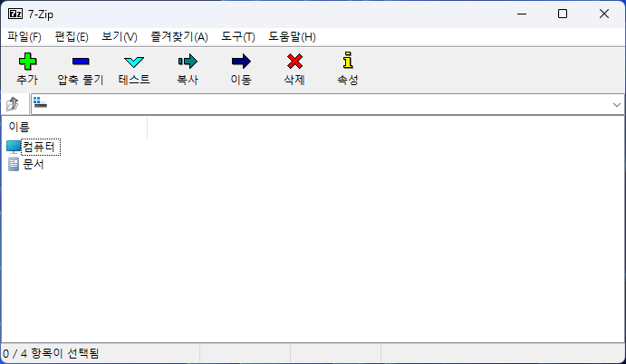This screenshot has height=364, width=626.
Task: Open the View (보기) menu
Action: point(120,37)
